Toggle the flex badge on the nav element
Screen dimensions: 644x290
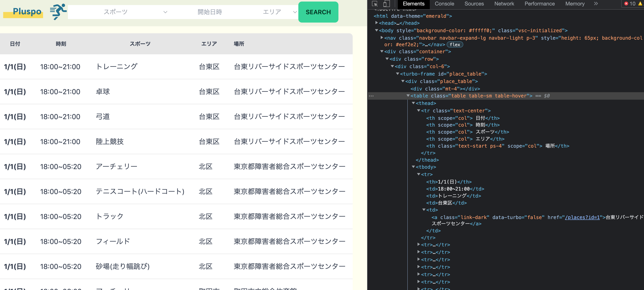455,44
